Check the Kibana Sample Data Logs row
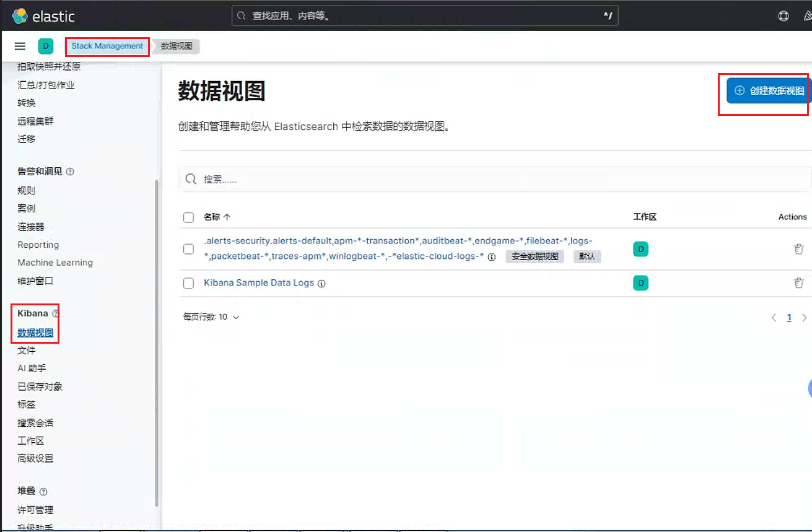Image resolution: width=812 pixels, height=532 pixels. (189, 283)
